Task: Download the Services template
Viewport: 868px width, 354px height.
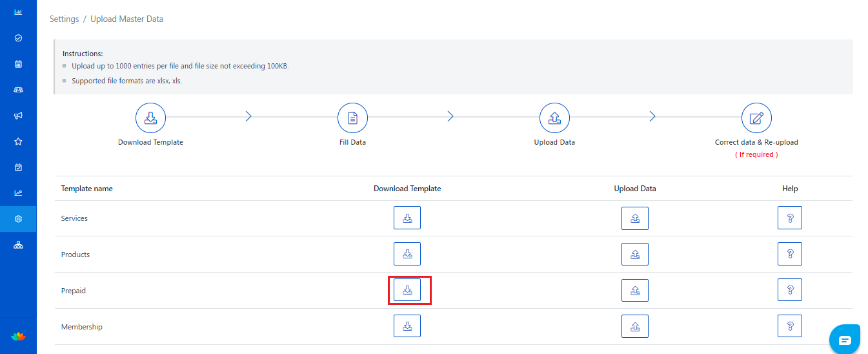Action: (x=407, y=218)
